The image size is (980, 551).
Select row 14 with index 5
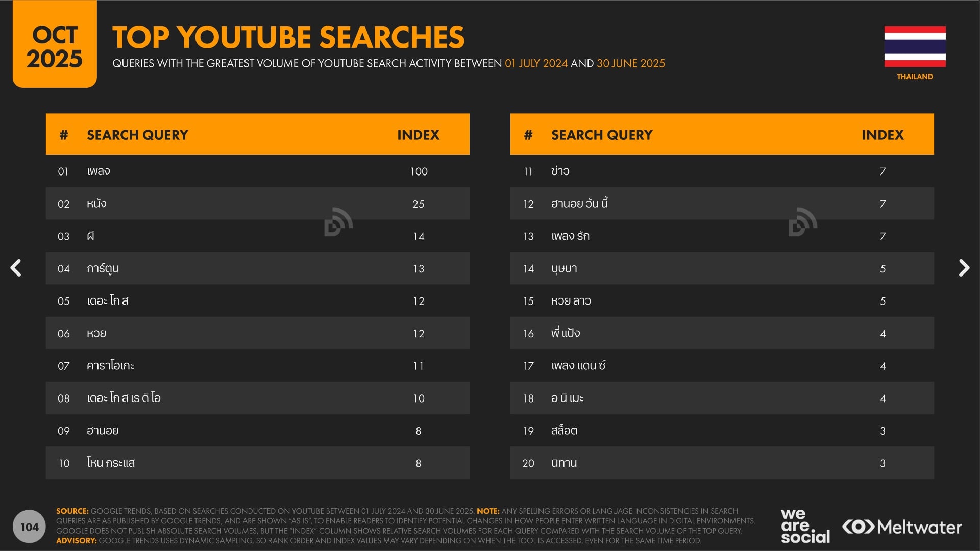point(722,268)
